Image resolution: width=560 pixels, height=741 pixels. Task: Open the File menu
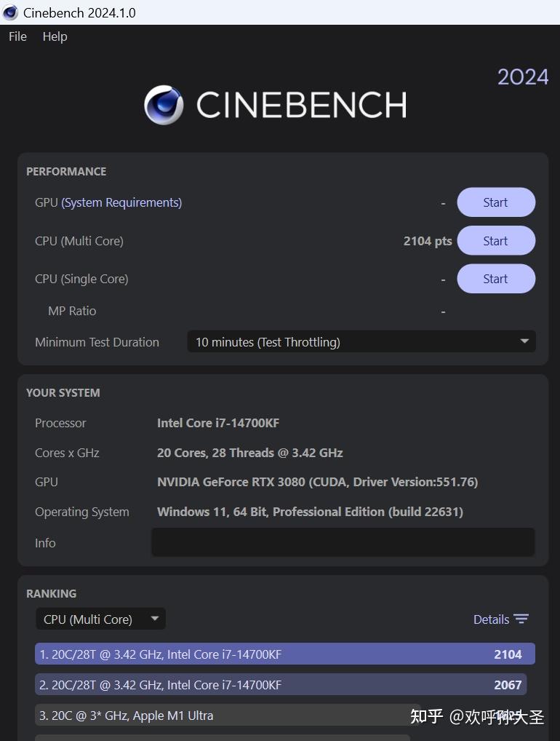17,36
